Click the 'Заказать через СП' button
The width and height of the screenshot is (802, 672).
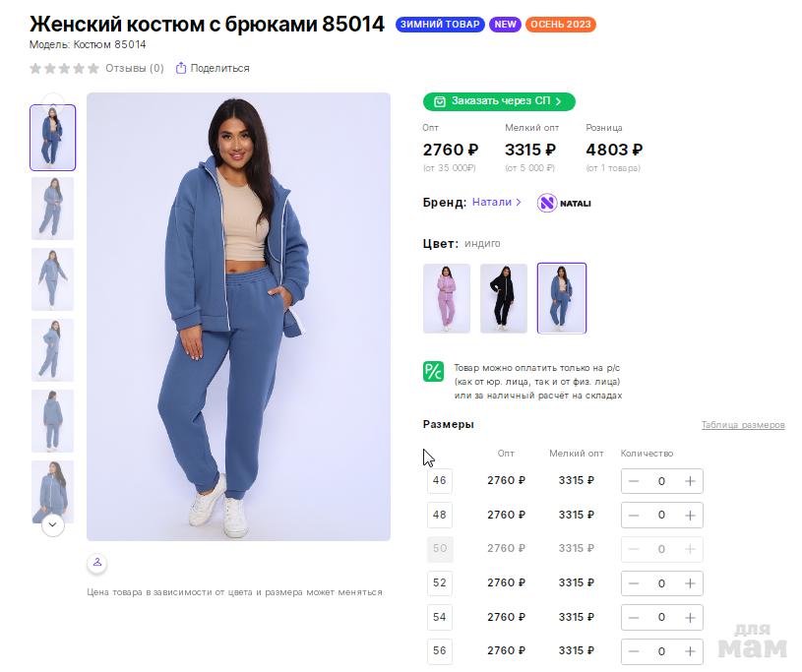pyautogui.click(x=499, y=101)
